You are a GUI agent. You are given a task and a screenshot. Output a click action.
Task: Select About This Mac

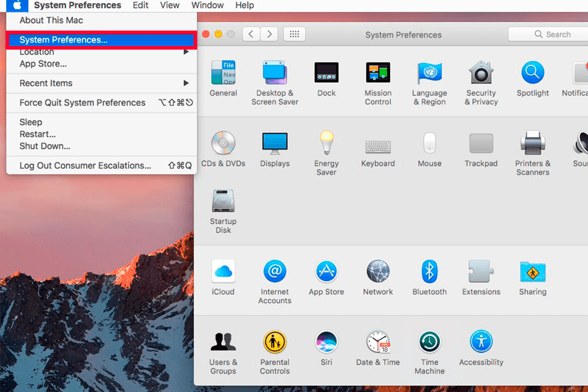[101, 20]
